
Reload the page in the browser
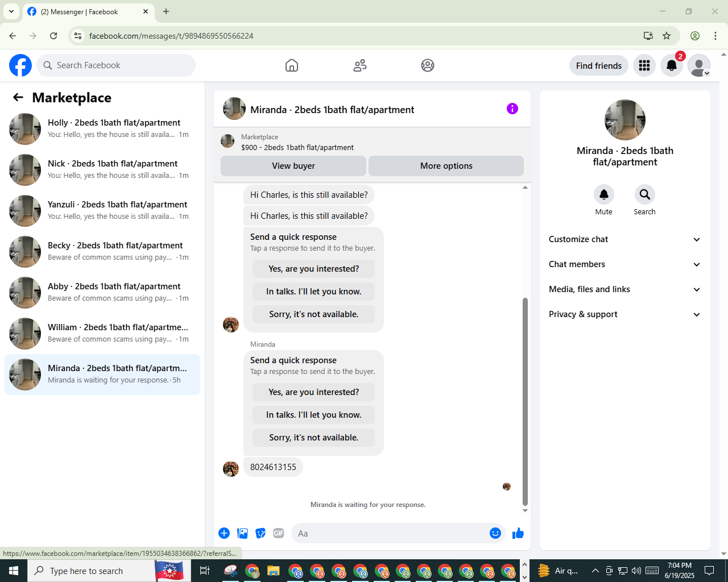pos(53,36)
